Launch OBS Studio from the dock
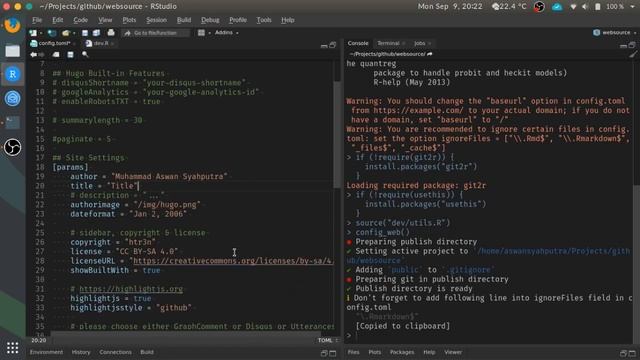Viewport: 640px width, 360px height. pyautogui.click(x=13, y=147)
